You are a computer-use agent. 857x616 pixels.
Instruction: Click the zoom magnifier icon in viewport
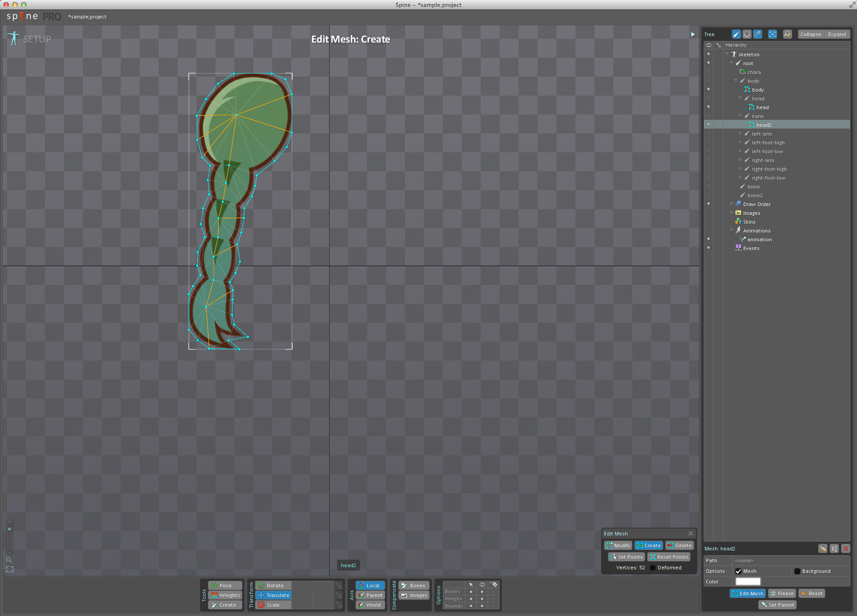pyautogui.click(x=9, y=560)
